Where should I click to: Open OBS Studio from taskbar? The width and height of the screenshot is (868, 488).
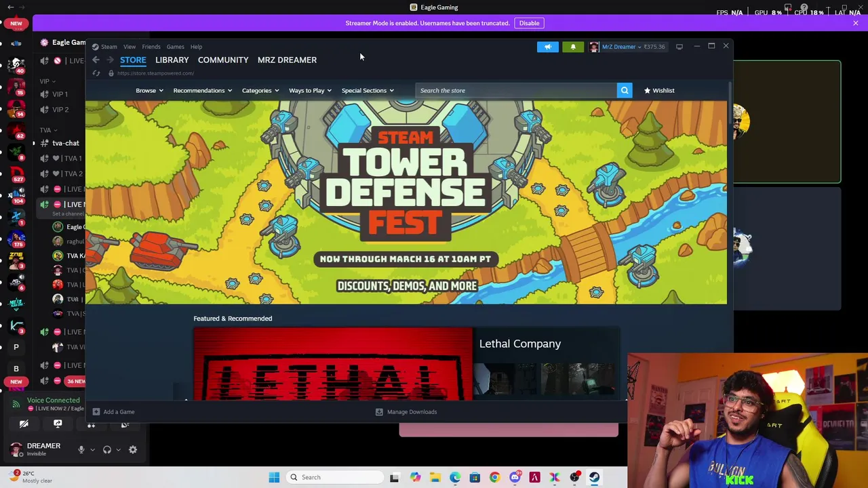tap(574, 477)
